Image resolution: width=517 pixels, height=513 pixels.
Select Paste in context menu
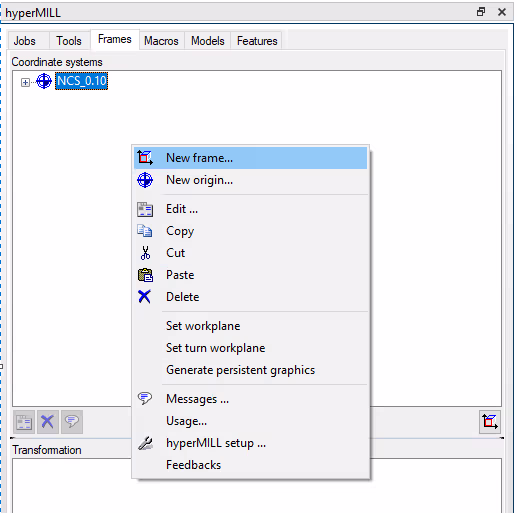(x=250, y=275)
